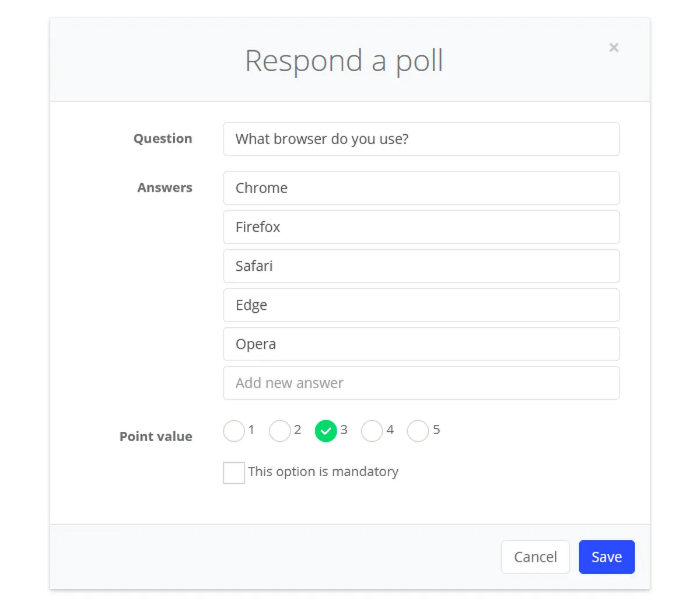Click the 'Point value' label

156,437
